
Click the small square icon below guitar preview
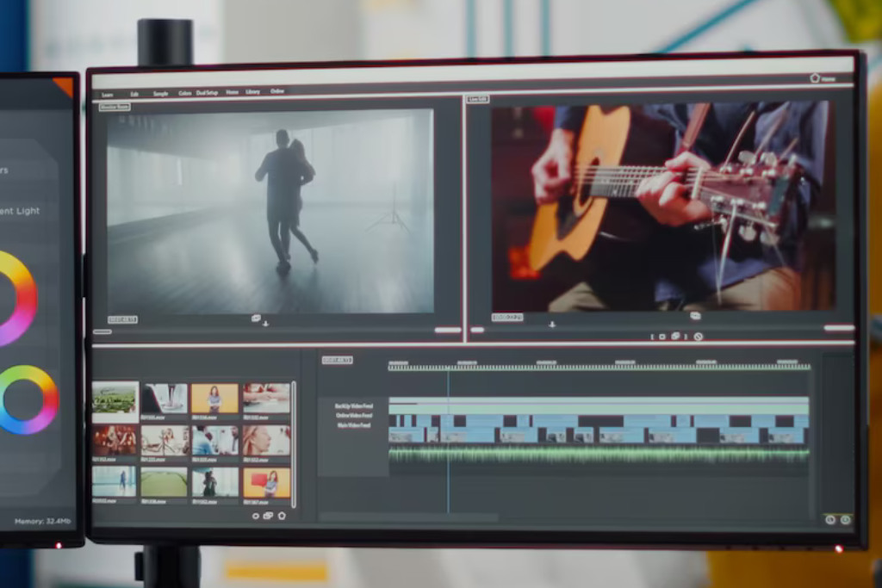coord(662,337)
